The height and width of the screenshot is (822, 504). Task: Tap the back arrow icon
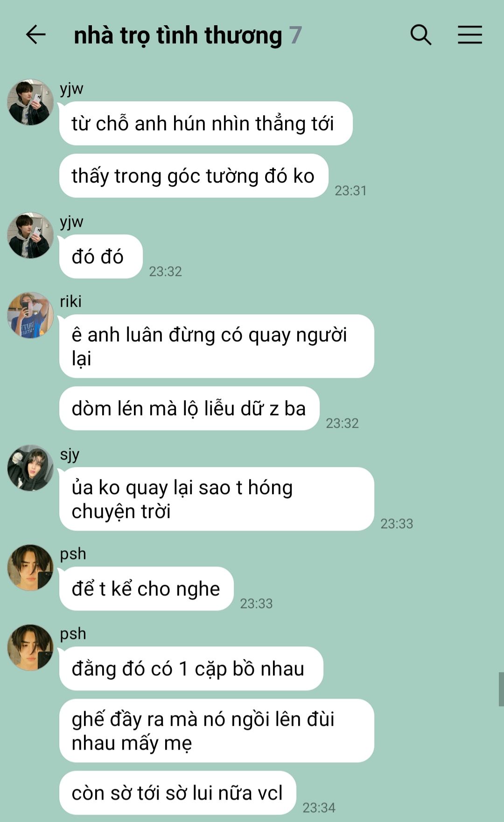click(35, 35)
